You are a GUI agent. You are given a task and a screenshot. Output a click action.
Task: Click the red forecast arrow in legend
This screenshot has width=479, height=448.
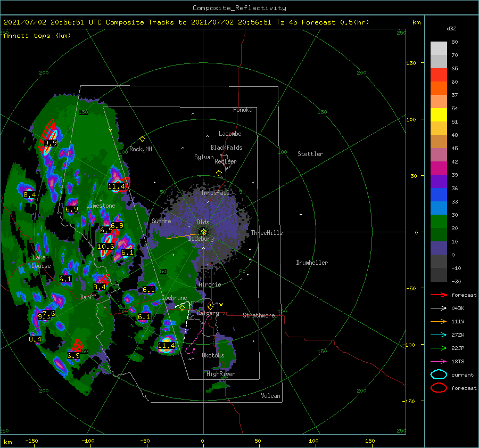click(439, 295)
